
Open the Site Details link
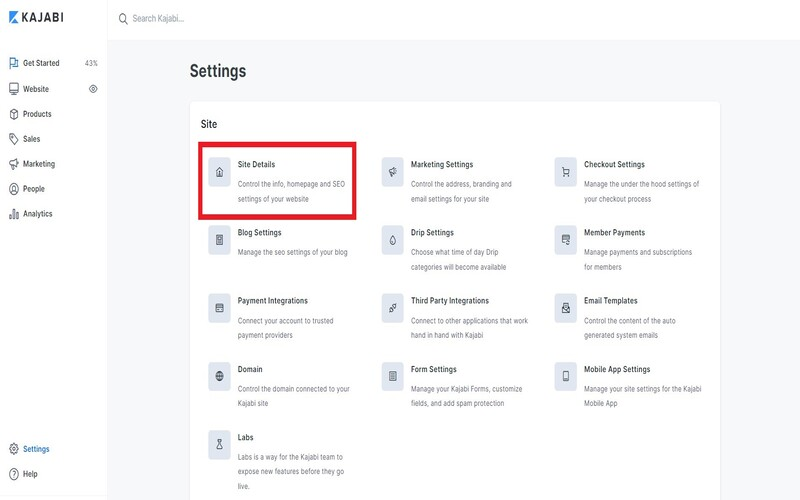tap(256, 164)
